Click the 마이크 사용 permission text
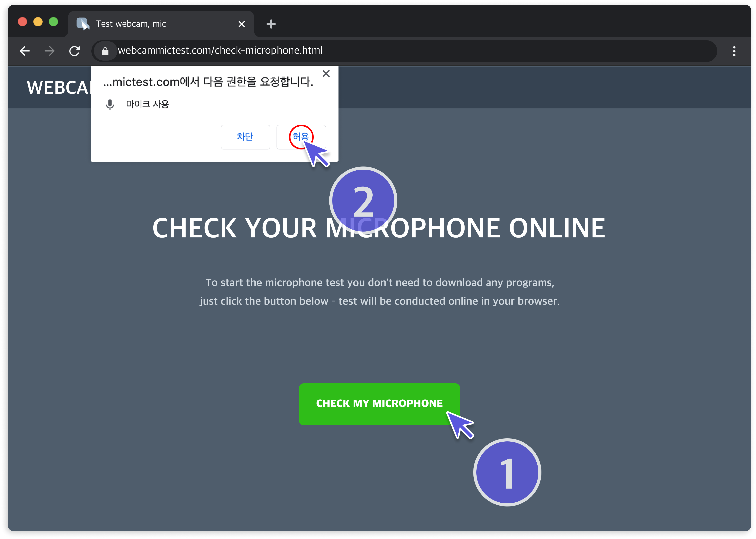Viewport: 756px width, 539px height. [147, 104]
